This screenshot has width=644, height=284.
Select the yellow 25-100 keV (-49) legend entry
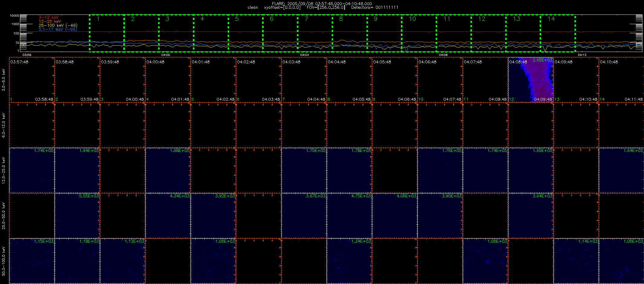pos(58,25)
